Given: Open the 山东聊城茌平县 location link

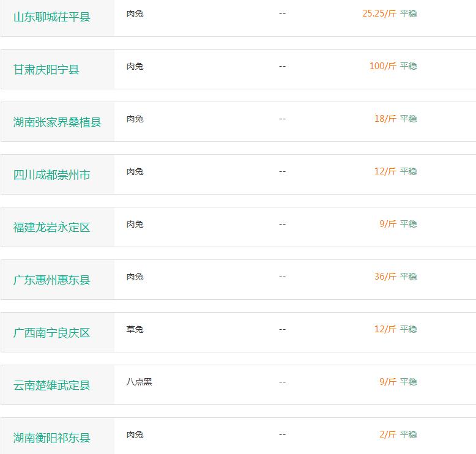Looking at the screenshot, I should click(51, 17).
